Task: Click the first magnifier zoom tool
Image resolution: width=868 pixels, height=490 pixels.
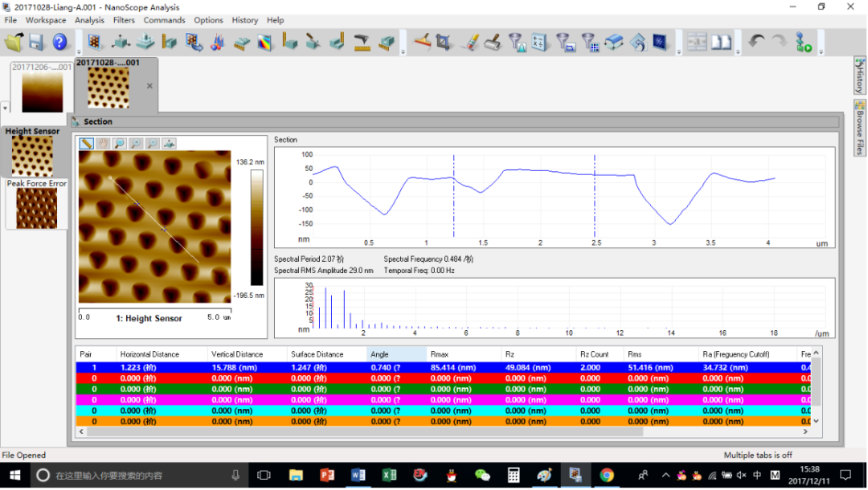Action: coord(120,144)
